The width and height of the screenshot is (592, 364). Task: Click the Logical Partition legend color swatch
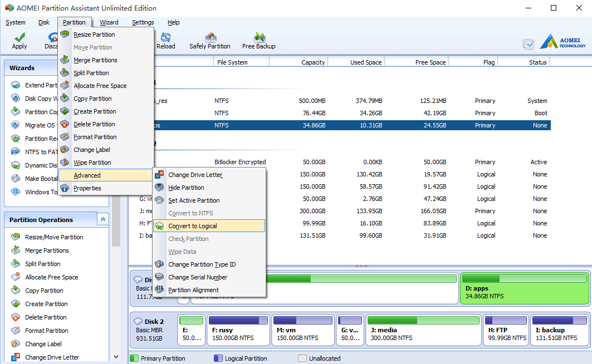pos(218,358)
